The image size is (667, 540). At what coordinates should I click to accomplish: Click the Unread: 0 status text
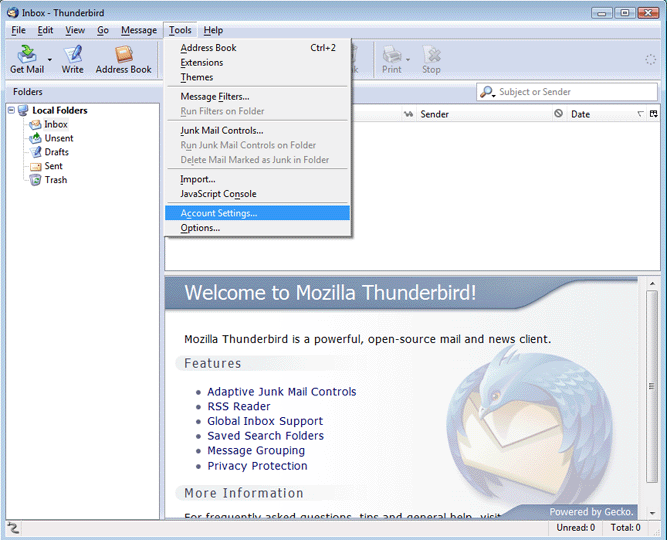pyautogui.click(x=576, y=528)
